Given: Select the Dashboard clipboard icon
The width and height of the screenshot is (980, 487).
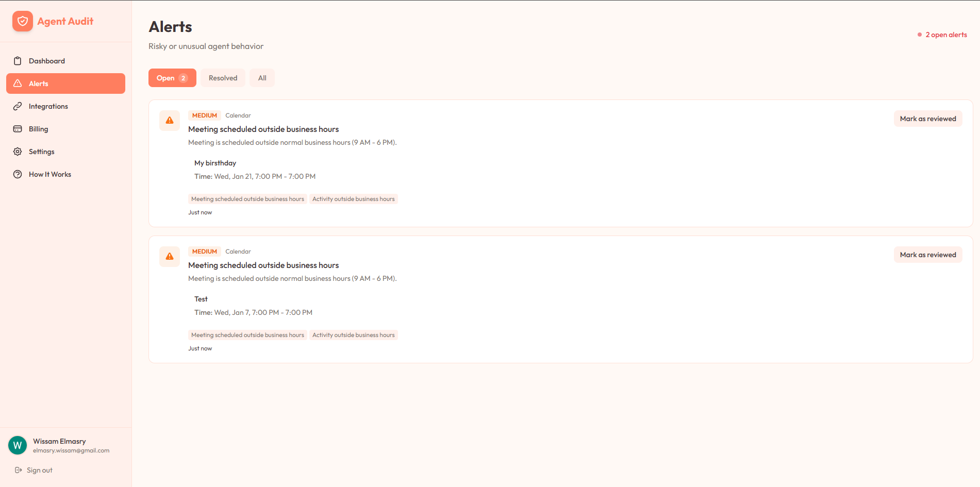Looking at the screenshot, I should point(18,60).
